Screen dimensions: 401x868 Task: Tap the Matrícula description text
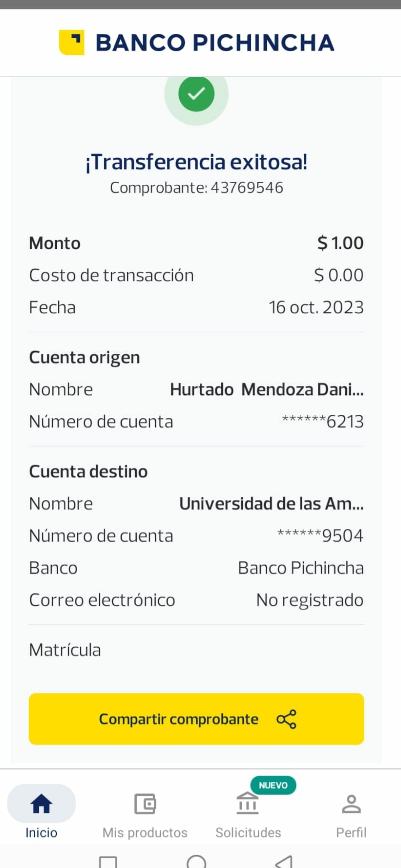65,650
